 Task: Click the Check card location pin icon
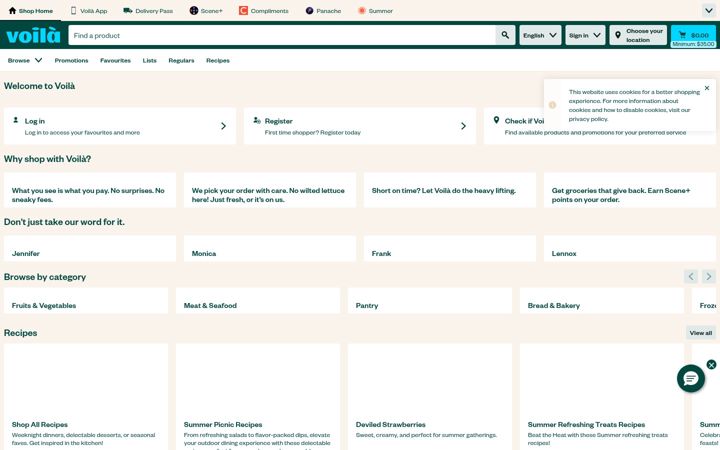tap(496, 120)
